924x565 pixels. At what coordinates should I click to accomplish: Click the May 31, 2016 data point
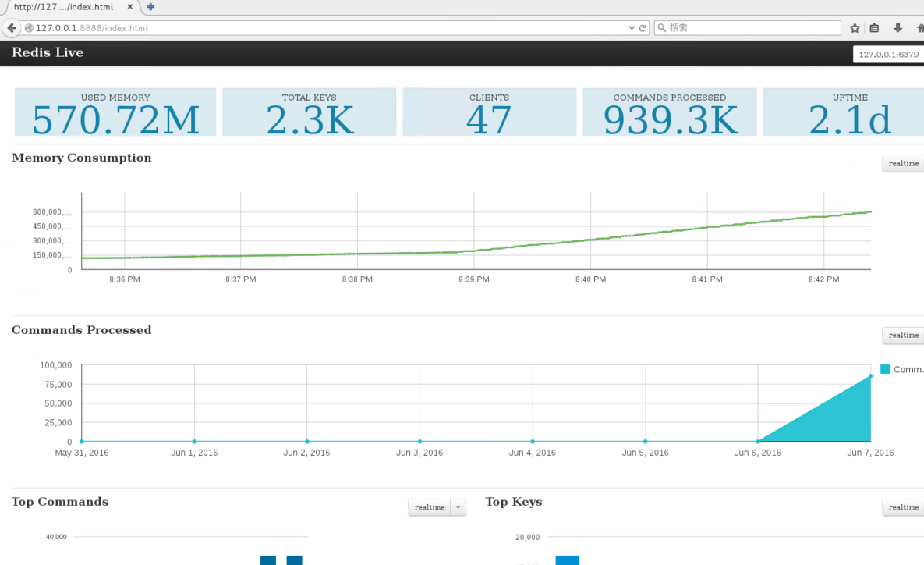point(82,441)
